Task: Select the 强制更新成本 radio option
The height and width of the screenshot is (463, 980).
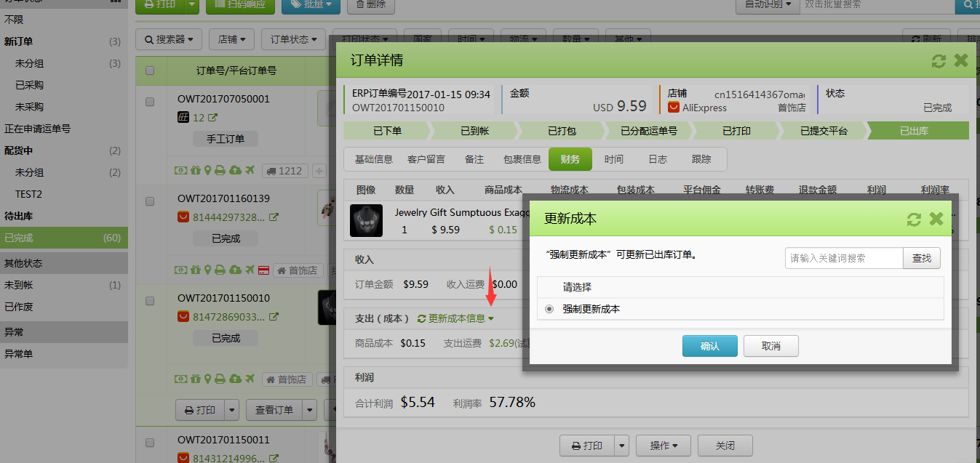Action: point(549,309)
